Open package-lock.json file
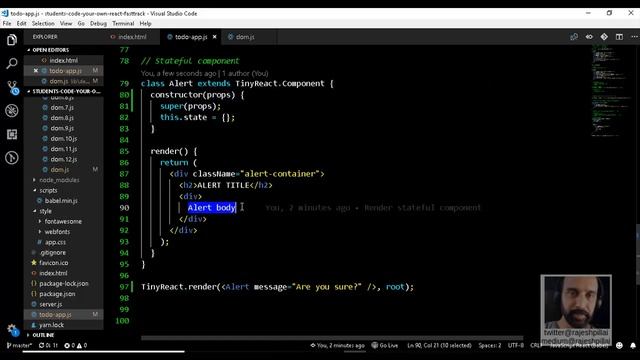Image resolution: width=640 pixels, height=360 pixels. point(64,284)
